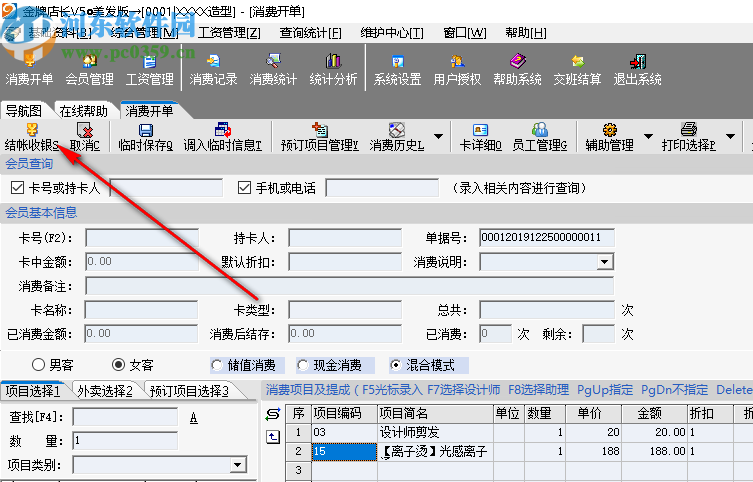Screen dimensions: 753x482
Task: Click the up-arrow icon beside item table
Action: [x=273, y=437]
